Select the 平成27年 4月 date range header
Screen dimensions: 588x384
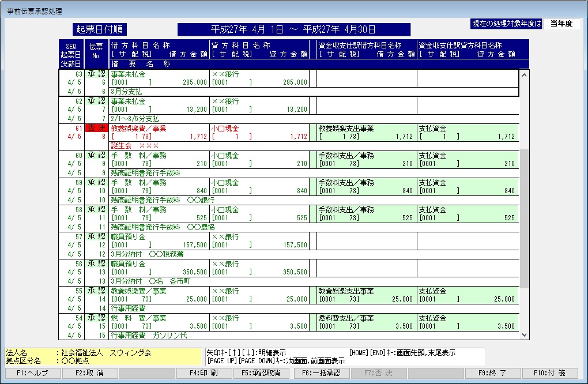point(293,29)
